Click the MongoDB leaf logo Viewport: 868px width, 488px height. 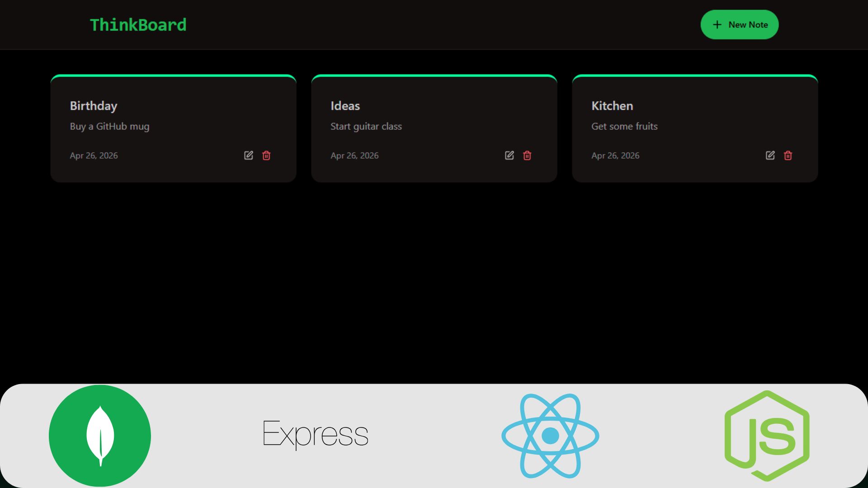tap(100, 436)
